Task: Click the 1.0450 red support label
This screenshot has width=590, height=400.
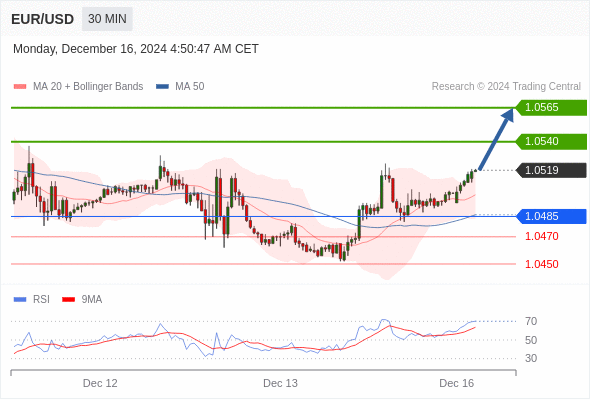Action: click(x=542, y=264)
